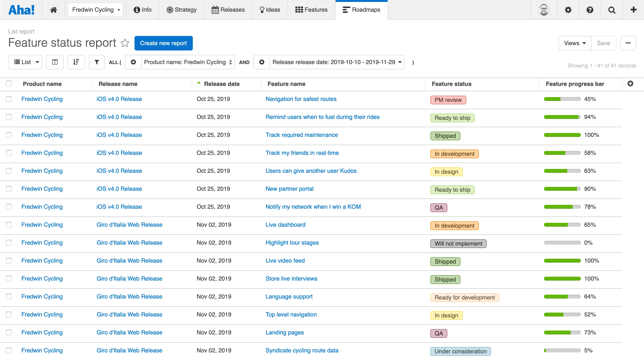
Task: Remove the Product name filter
Action: point(133,62)
